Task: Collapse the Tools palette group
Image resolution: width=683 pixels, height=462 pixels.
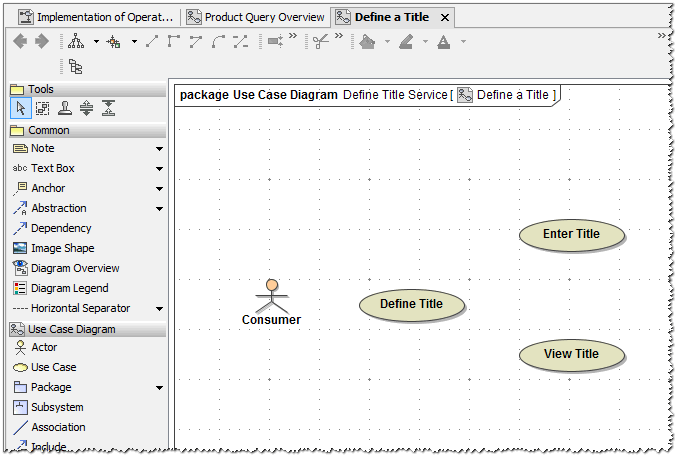Action: pyautogui.click(x=40, y=89)
